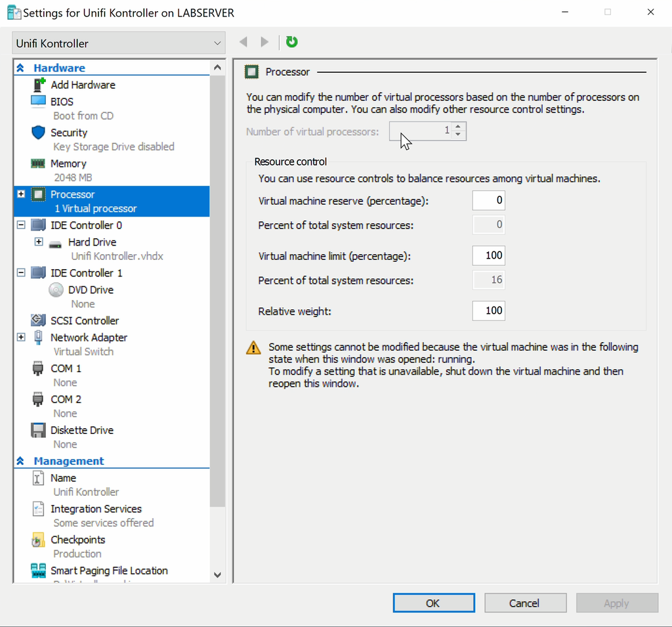Click the DVD Drive disc icon

coord(56,290)
